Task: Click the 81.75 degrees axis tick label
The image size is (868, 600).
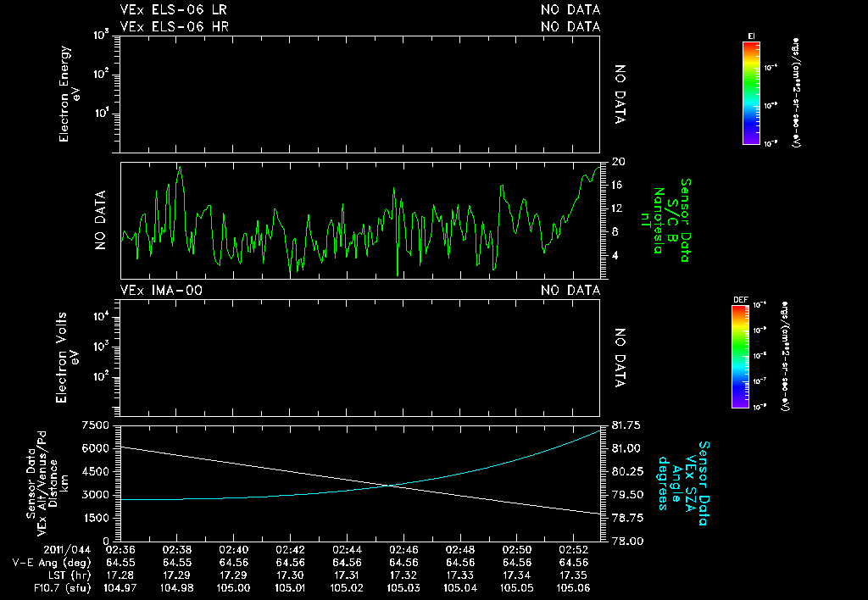Action: click(626, 425)
